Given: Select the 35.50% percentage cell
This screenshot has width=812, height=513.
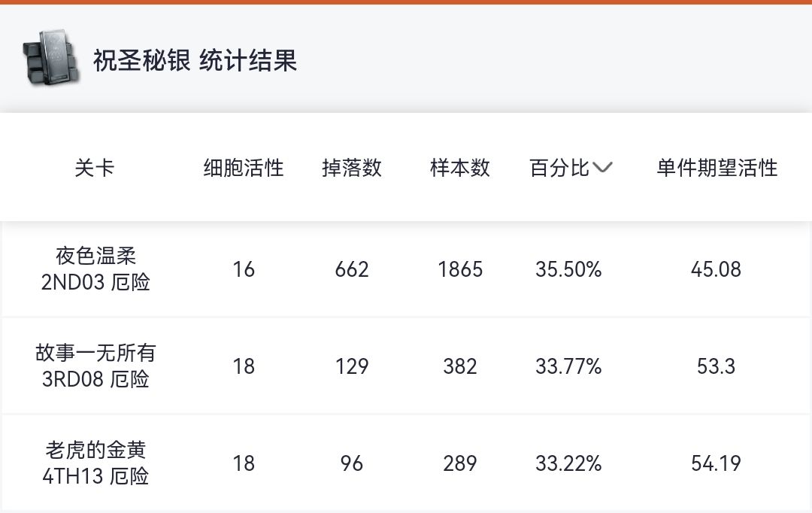Looking at the screenshot, I should [x=568, y=269].
